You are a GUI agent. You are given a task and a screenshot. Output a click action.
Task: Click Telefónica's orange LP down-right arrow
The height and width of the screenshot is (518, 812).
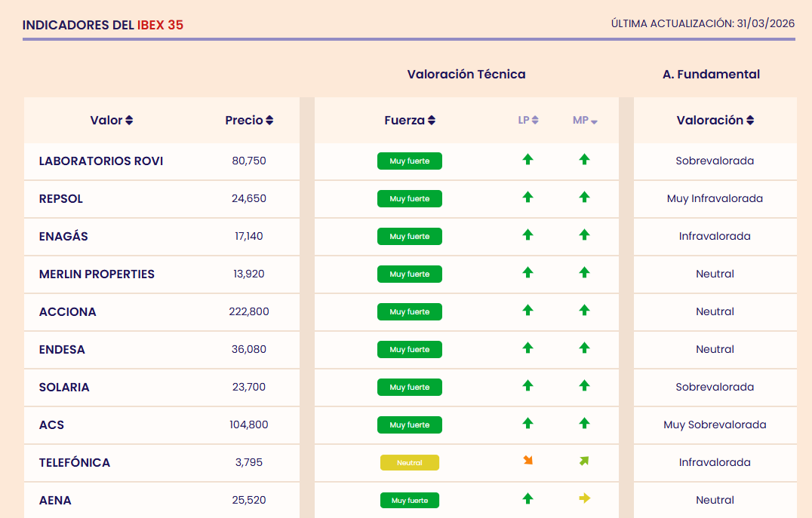pos(528,460)
